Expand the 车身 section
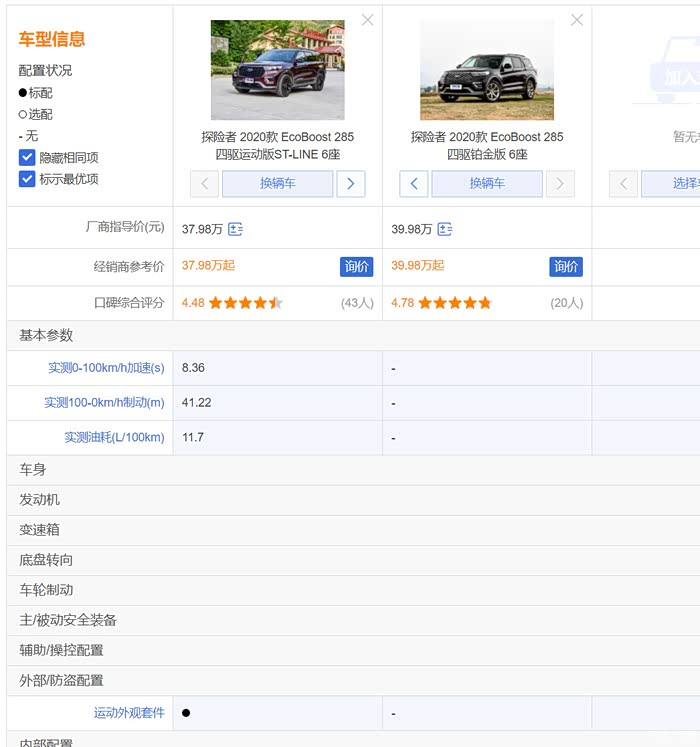The width and height of the screenshot is (700, 747). coord(354,470)
